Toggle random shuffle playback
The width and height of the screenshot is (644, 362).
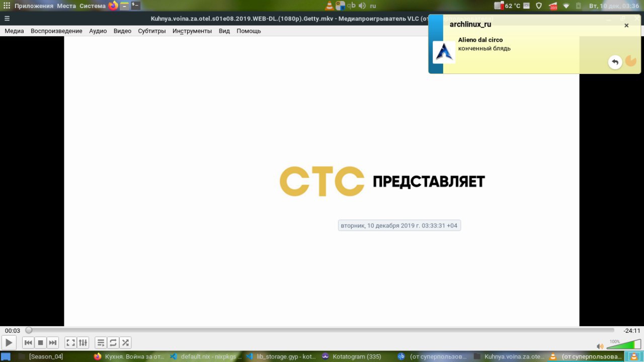click(x=125, y=343)
